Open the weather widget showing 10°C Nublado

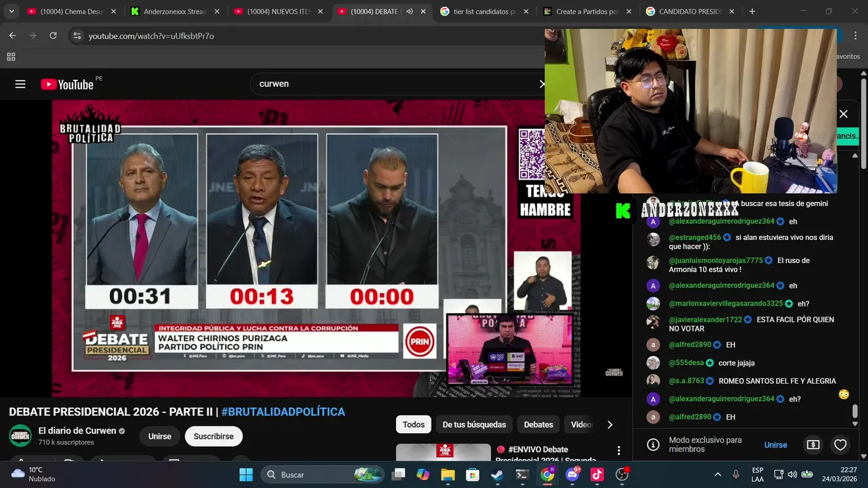pos(33,474)
